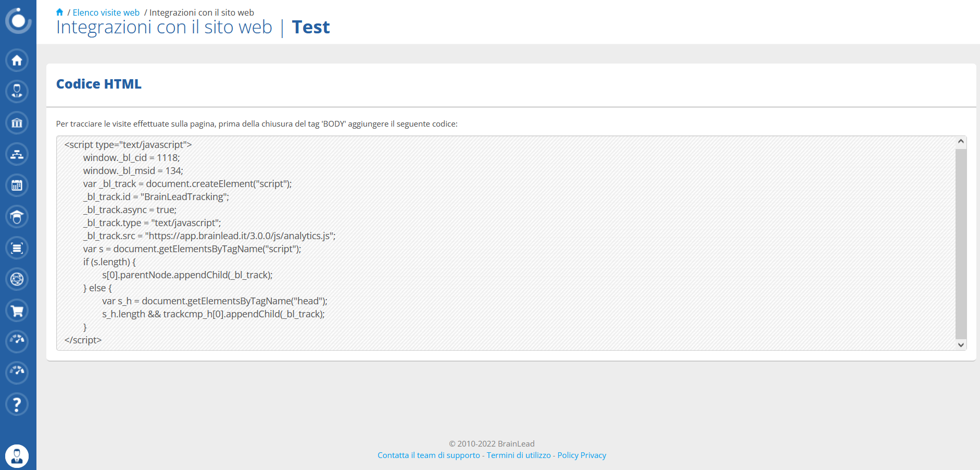Click the closing </script> tag line
Screen dimensions: 980x470
pos(83,340)
